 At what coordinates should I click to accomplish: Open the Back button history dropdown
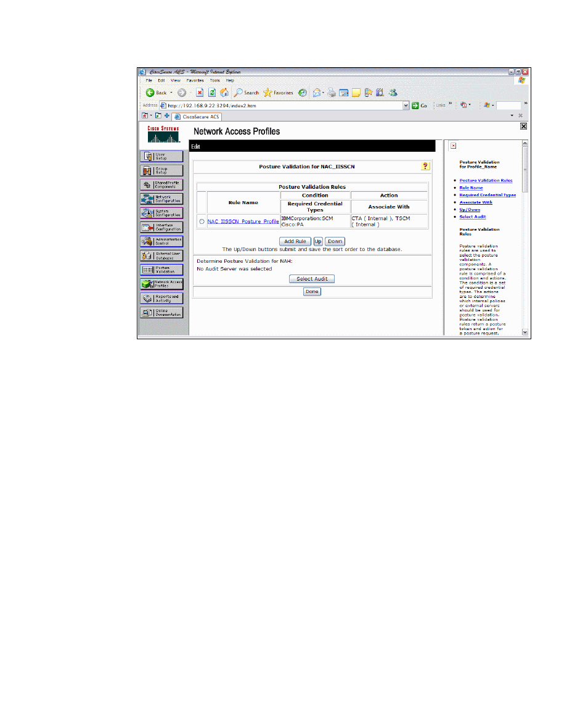point(171,93)
